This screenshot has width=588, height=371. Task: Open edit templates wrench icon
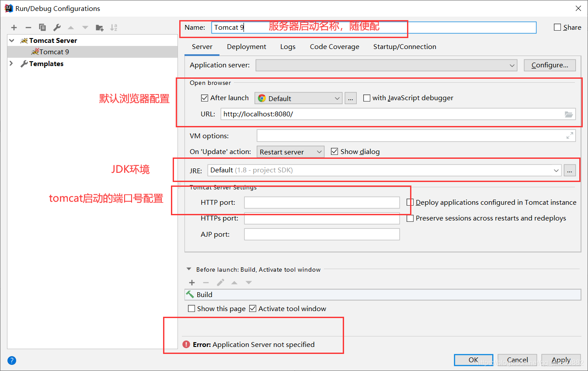click(x=57, y=28)
